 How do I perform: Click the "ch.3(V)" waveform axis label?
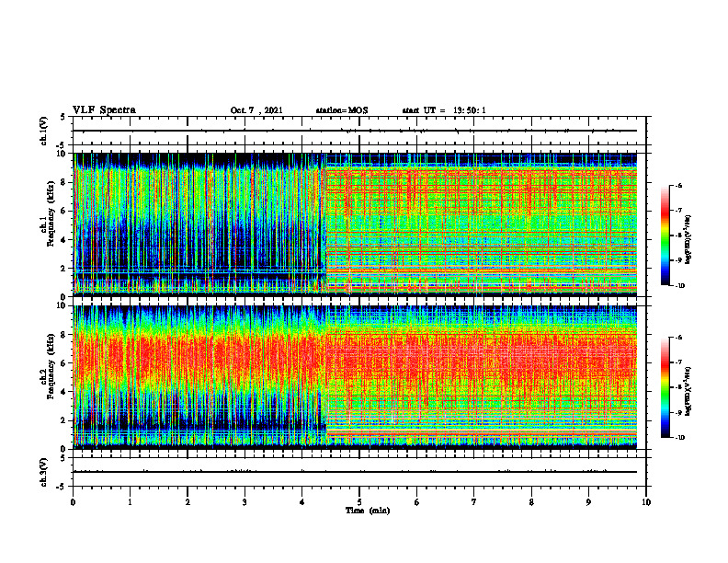click(44, 472)
